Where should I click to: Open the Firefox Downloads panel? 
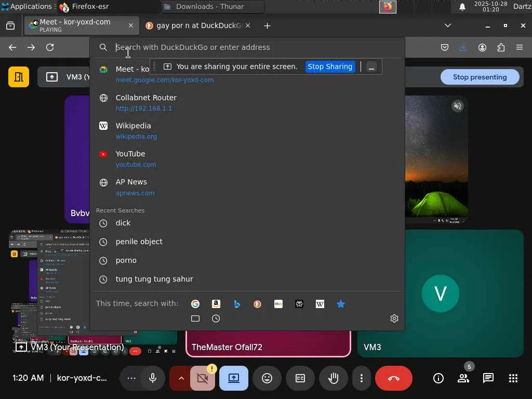tap(463, 47)
